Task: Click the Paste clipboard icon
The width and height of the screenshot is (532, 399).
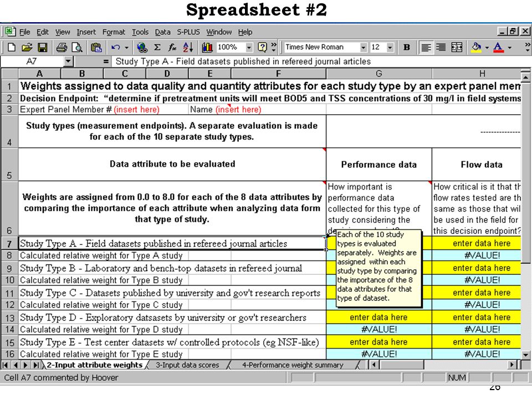Action: pyautogui.click(x=96, y=47)
